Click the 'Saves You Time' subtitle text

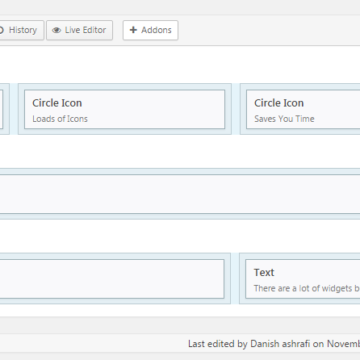point(284,119)
